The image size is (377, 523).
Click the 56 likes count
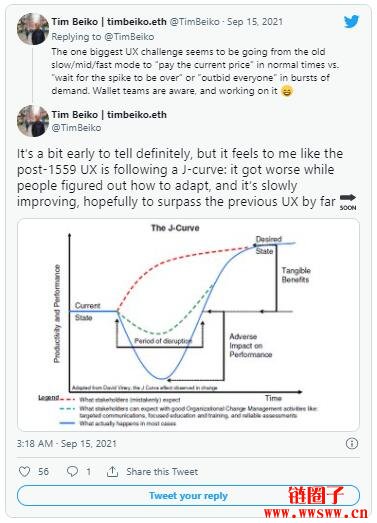coord(43,472)
